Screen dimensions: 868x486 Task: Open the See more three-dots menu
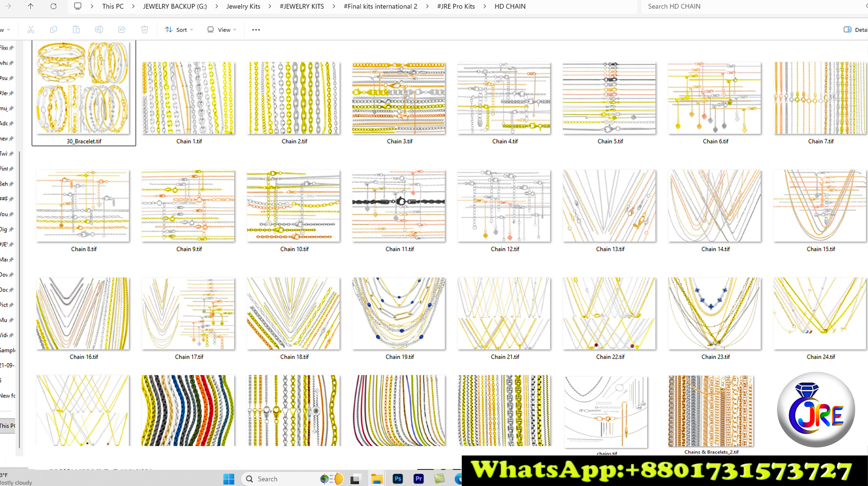[256, 30]
